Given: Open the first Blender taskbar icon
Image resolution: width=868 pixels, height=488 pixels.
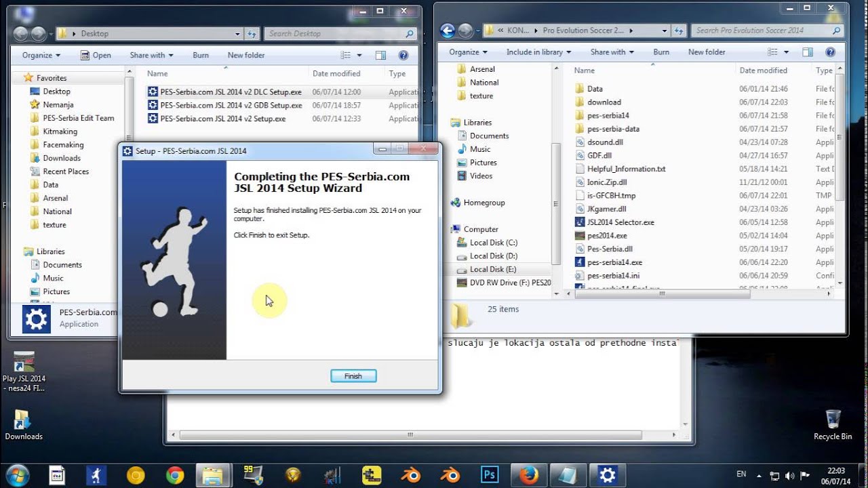Looking at the screenshot, I should [x=410, y=475].
